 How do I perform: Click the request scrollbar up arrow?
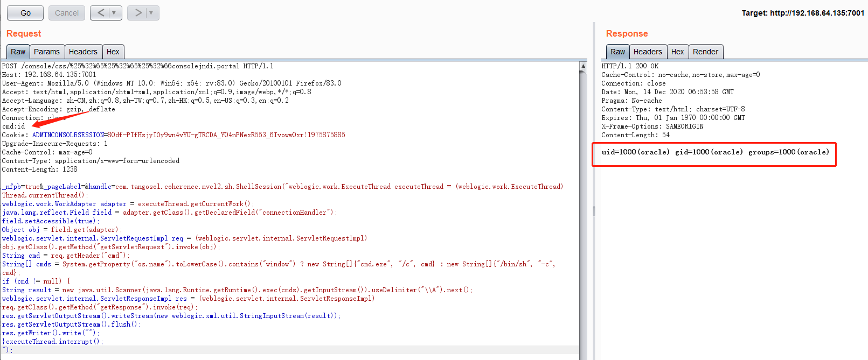[x=583, y=66]
